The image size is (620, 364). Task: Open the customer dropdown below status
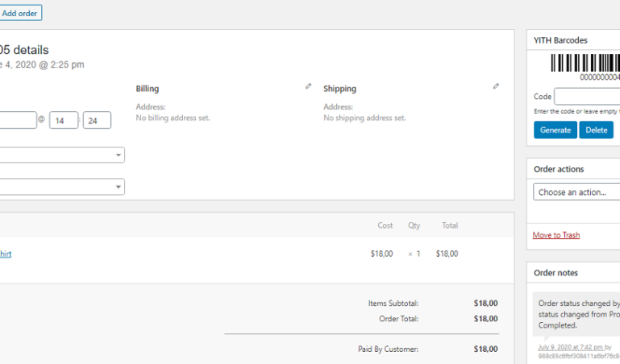(x=61, y=187)
